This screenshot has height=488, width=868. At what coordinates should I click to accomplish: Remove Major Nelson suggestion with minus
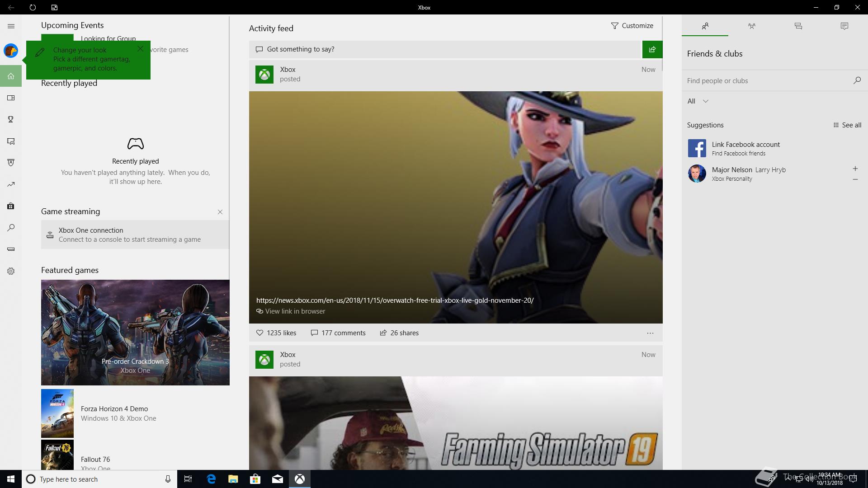(855, 179)
